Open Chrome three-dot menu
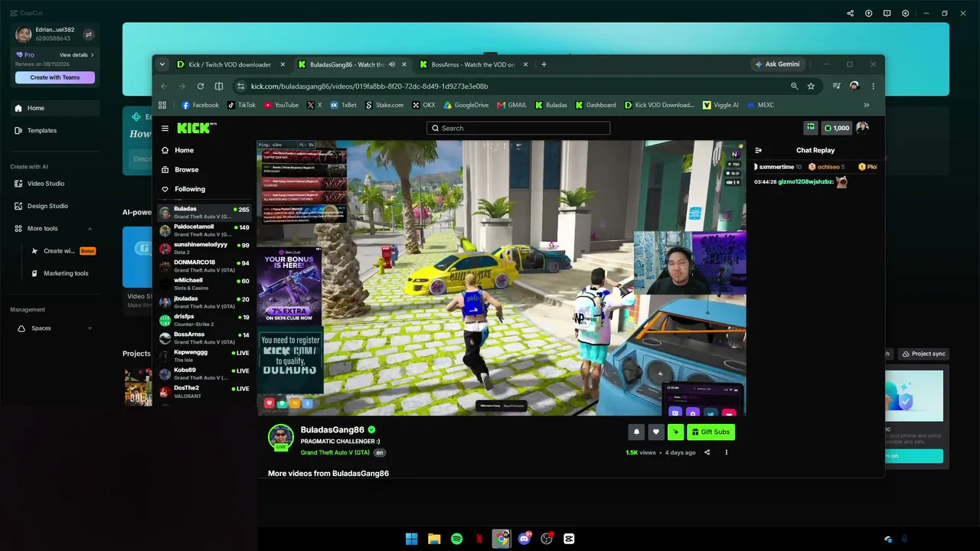The height and width of the screenshot is (551, 980). coord(873,86)
